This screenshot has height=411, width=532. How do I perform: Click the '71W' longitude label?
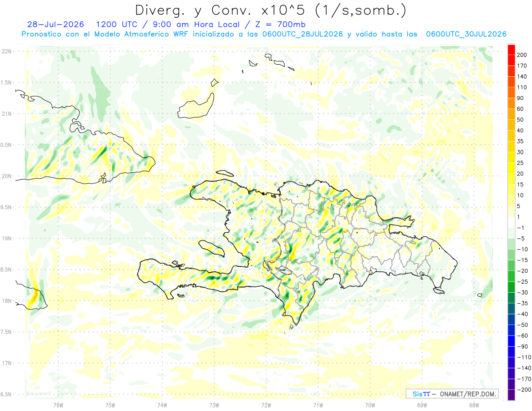[x=318, y=405]
